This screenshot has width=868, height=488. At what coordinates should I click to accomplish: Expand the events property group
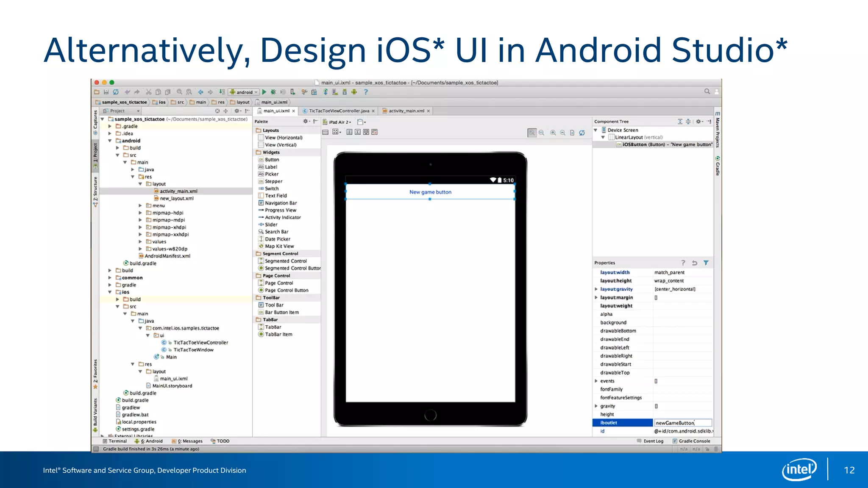coord(596,381)
